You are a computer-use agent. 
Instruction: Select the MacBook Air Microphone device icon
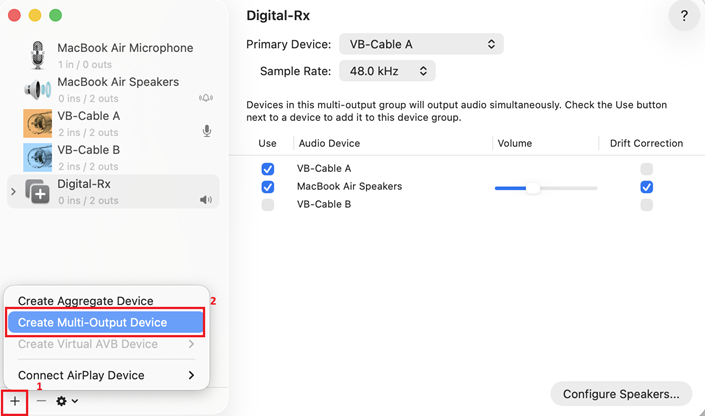click(38, 55)
